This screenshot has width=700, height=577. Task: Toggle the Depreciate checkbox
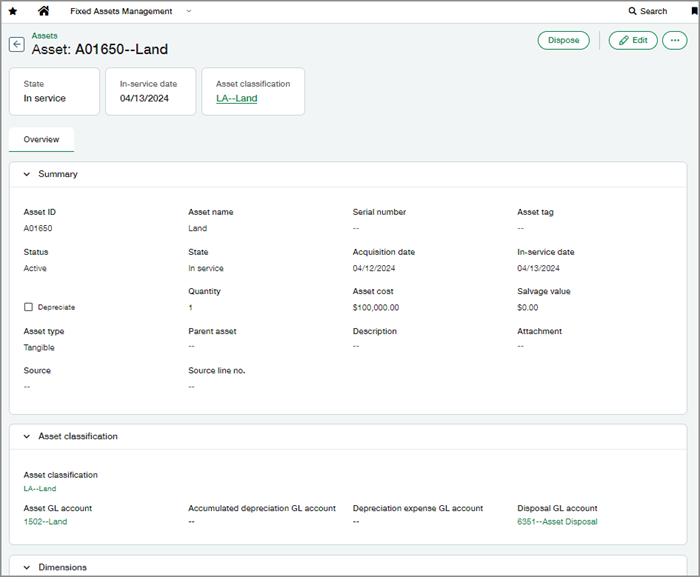click(29, 307)
